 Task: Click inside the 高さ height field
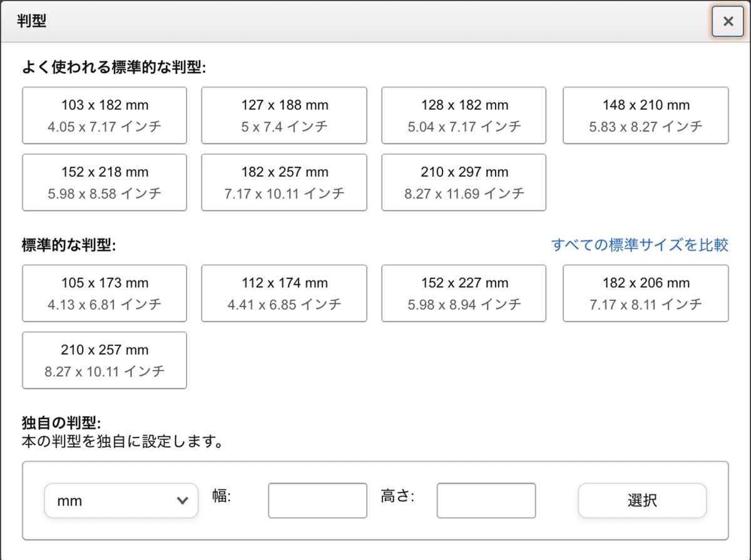[486, 501]
